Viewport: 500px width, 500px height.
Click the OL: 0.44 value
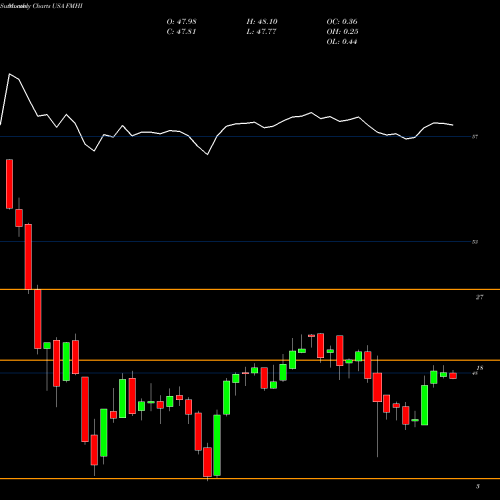[x=342, y=41]
